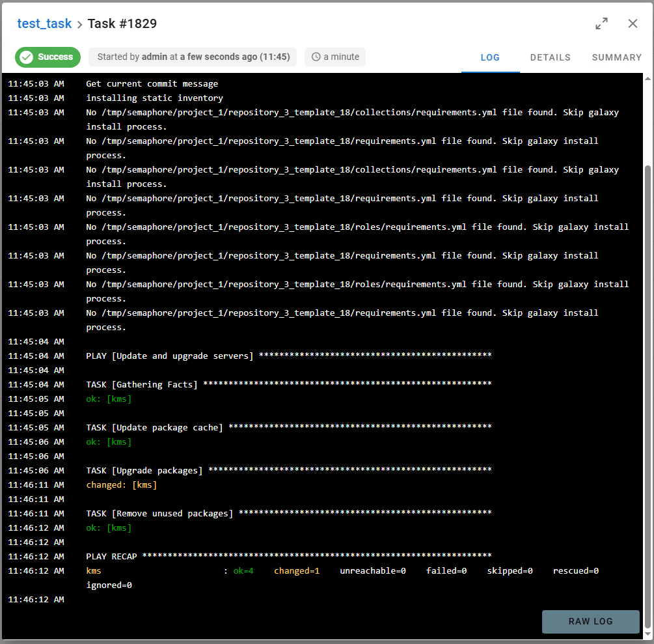
Task: Close the Task #1829 dialog
Action: [x=633, y=24]
